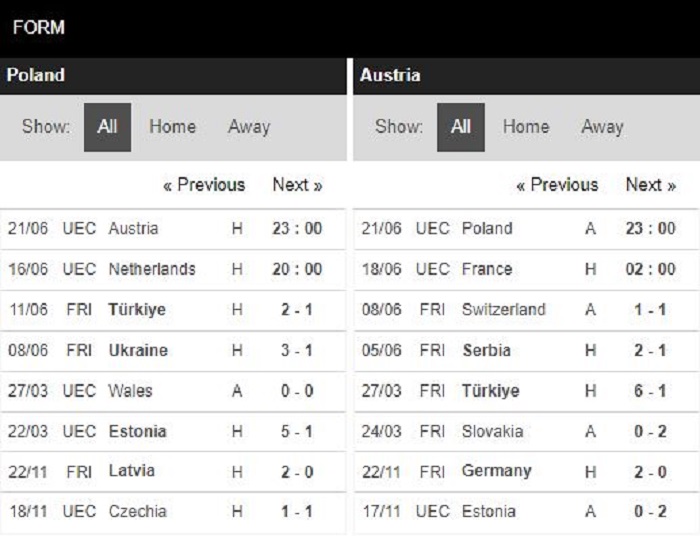This screenshot has width=700, height=536.
Task: Select the Latvia 2-0 friendly match
Action: pos(173,472)
